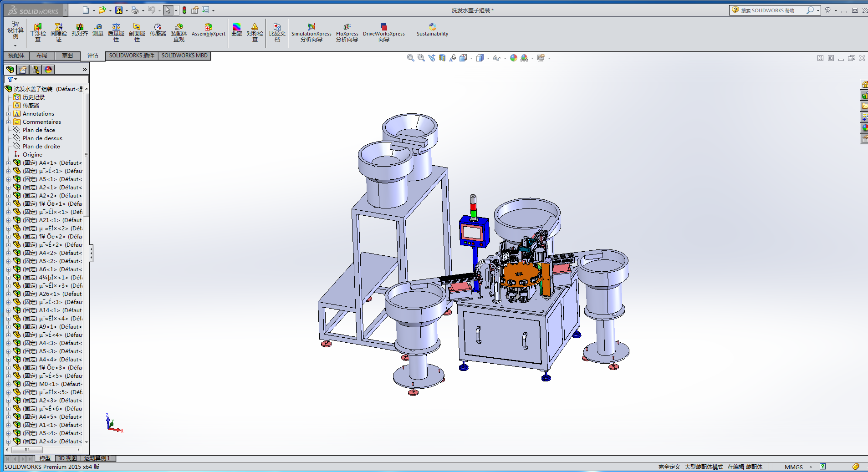This screenshot has width=868, height=472.
Task: Click Zoom to Fit in view toolbar
Action: (x=410, y=58)
